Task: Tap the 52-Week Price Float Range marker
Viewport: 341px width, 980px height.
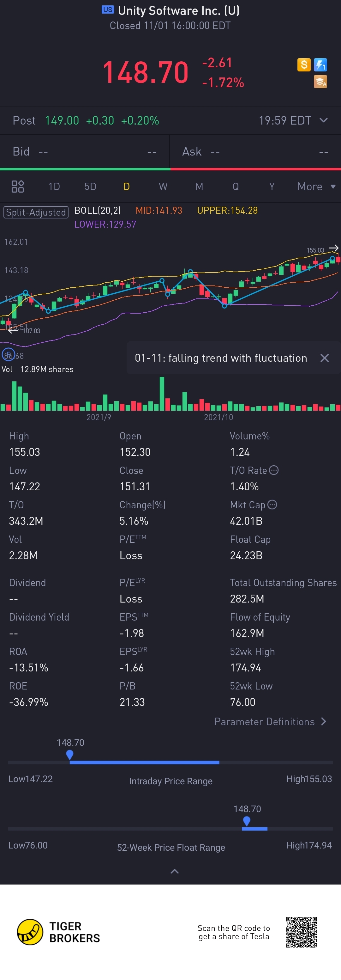Action: (x=246, y=821)
